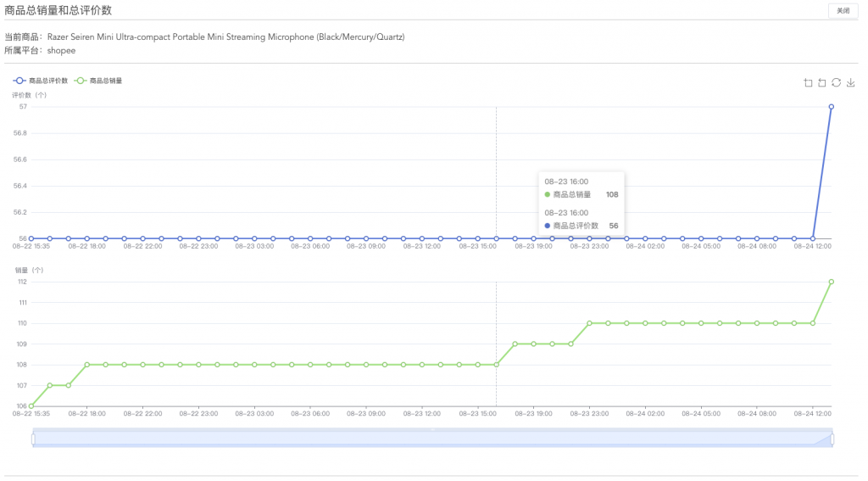Click the chart title 商品总销量和总评价数
The width and height of the screenshot is (868, 481).
pos(58,10)
